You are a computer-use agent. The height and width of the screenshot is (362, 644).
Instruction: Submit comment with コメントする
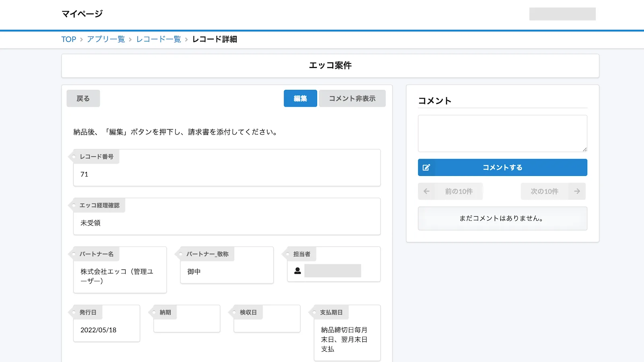click(502, 168)
